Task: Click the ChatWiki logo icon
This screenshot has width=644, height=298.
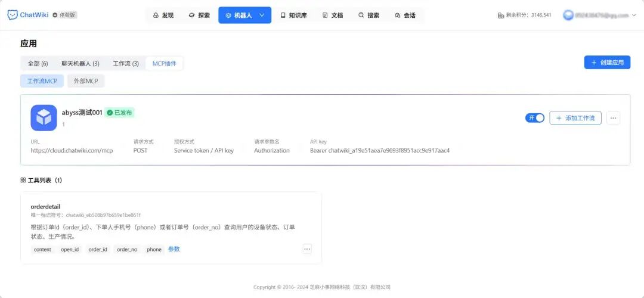Action: tap(13, 15)
